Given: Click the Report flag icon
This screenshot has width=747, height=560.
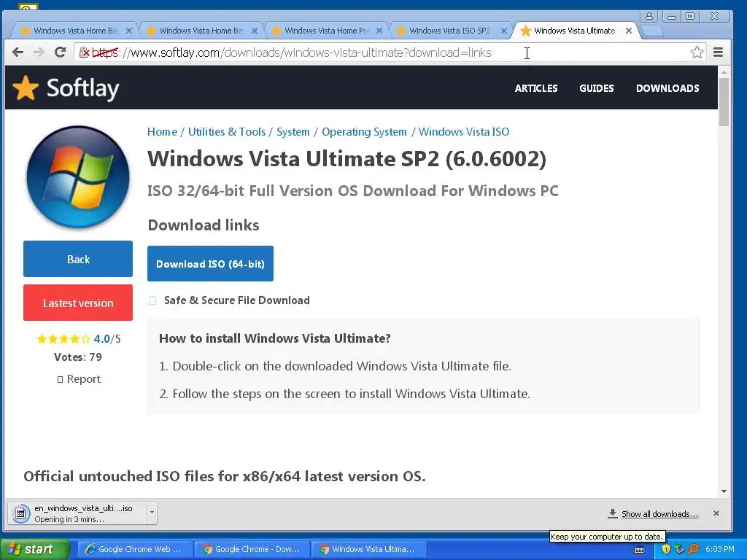Looking at the screenshot, I should point(60,379).
